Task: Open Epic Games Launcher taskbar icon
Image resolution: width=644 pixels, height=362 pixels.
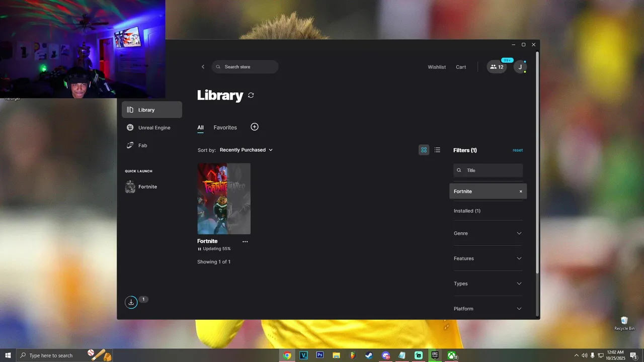Action: click(x=435, y=355)
